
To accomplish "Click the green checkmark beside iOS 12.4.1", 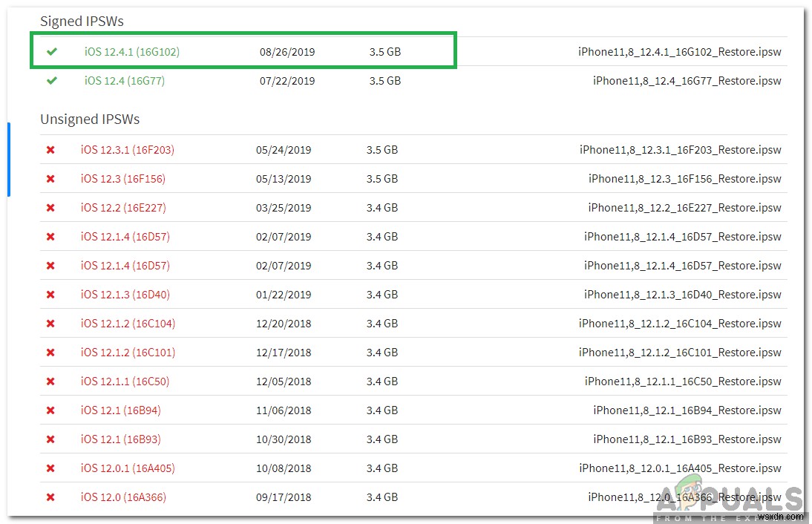I will [x=51, y=52].
